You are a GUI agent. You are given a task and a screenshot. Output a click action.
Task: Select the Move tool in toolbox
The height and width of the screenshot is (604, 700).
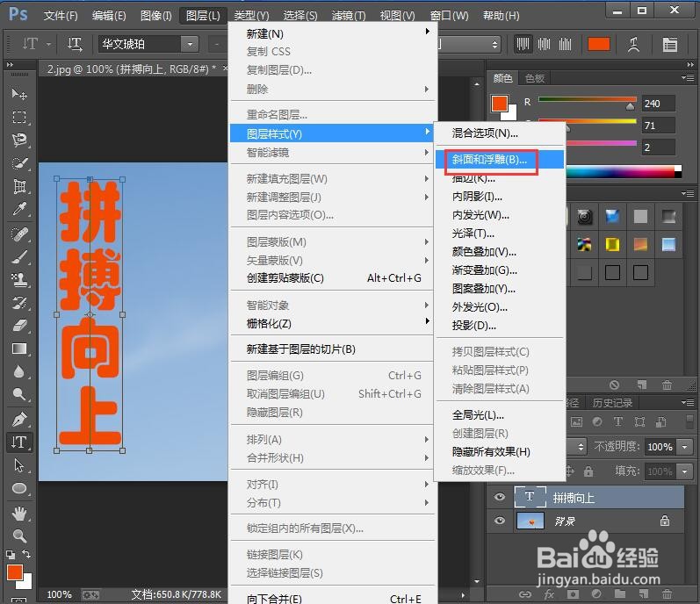[x=18, y=94]
